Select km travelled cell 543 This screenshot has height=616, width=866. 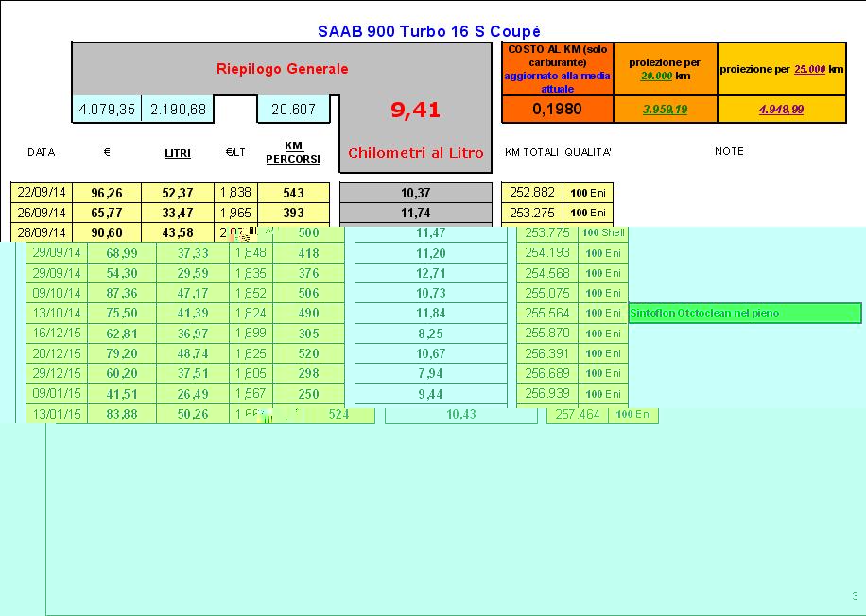point(293,193)
